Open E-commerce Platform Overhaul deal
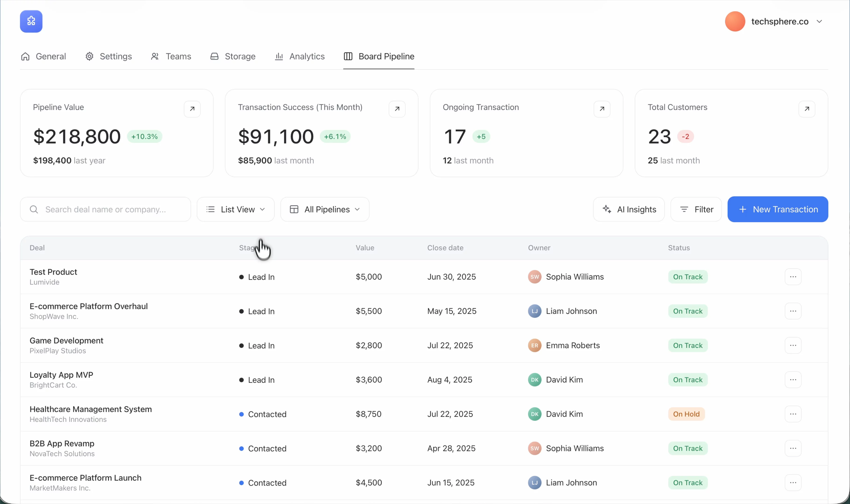Screen dimensions: 850x504 89,306
